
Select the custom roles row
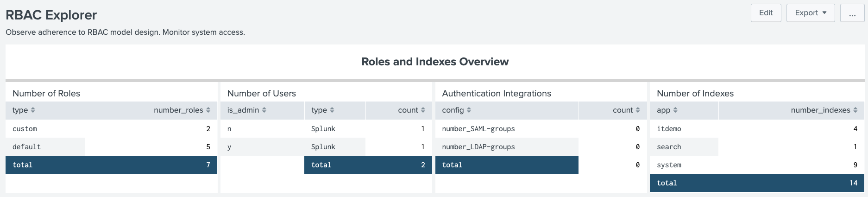point(111,129)
